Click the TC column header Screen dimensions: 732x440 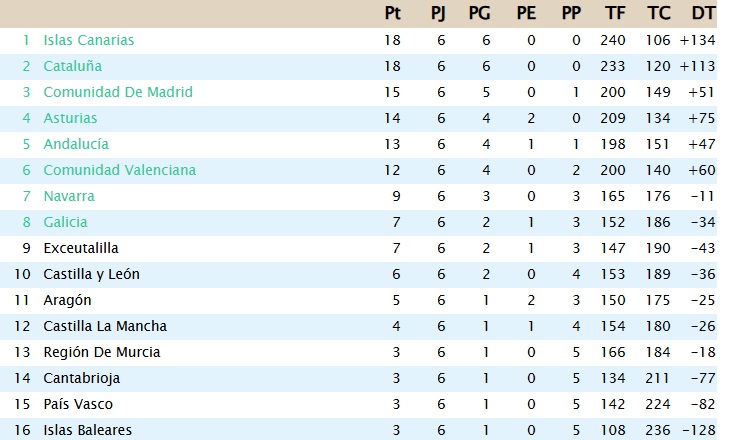pos(658,14)
